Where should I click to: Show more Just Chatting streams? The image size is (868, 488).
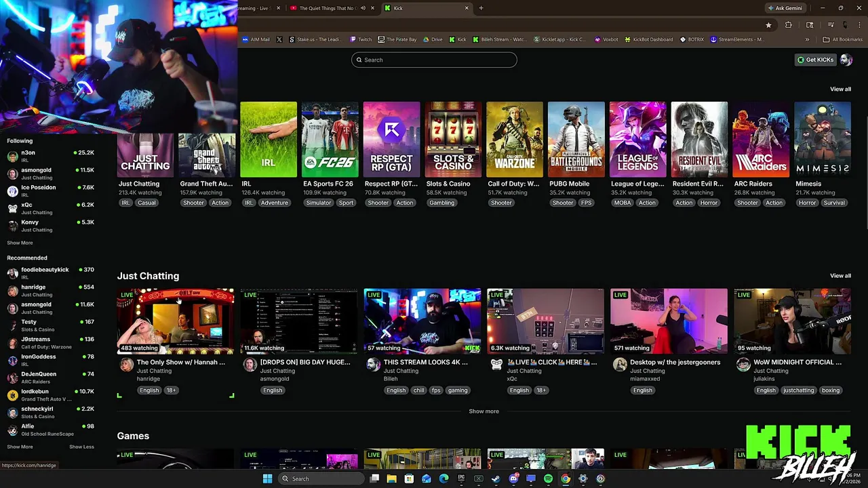pyautogui.click(x=484, y=411)
